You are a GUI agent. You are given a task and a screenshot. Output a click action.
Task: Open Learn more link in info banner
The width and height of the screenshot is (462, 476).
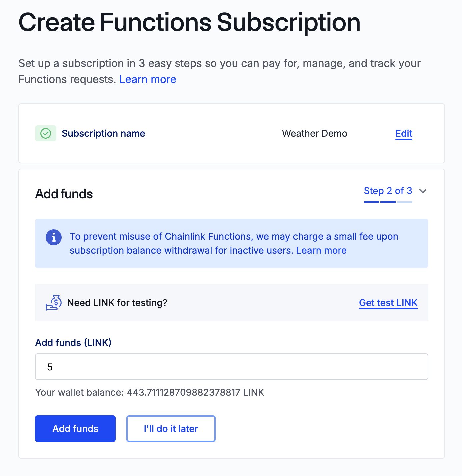321,250
